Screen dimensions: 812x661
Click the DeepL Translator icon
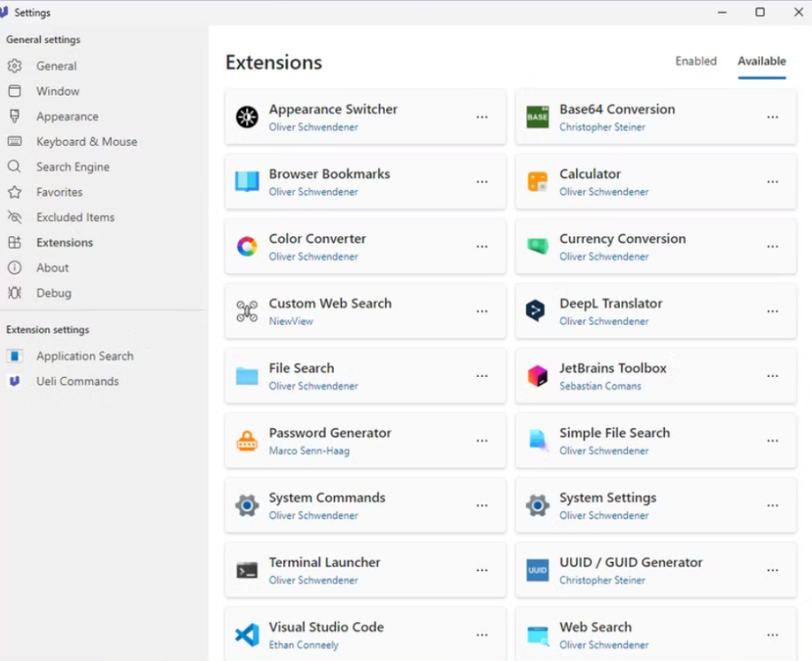[x=537, y=311]
